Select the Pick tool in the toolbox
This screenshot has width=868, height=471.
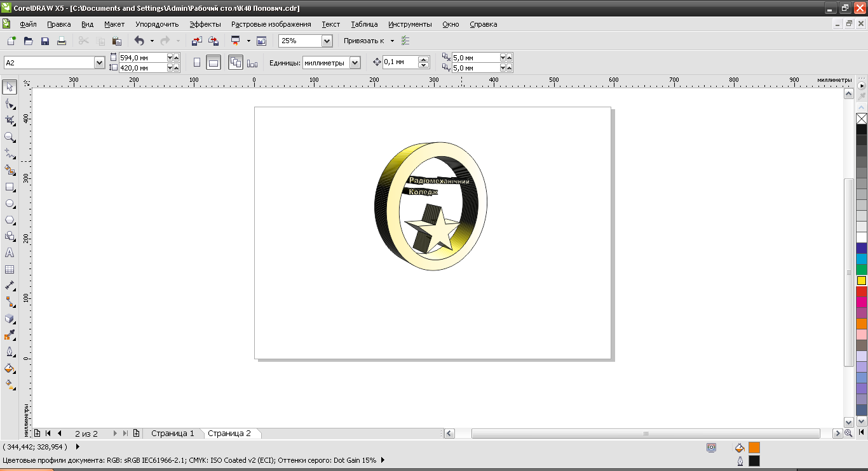[10, 87]
